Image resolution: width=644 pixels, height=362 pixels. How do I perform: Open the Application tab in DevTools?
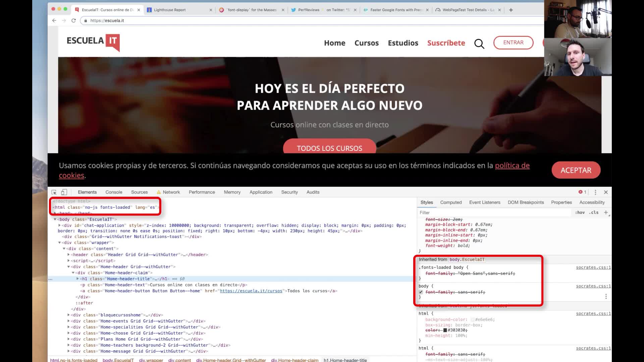click(x=261, y=192)
